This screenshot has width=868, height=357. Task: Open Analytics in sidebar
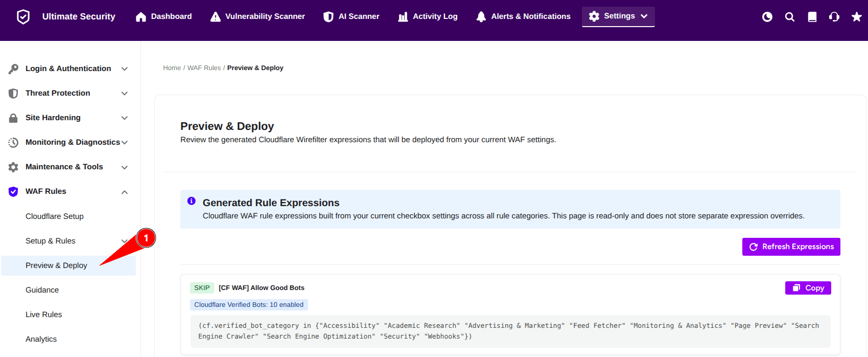pos(41,339)
